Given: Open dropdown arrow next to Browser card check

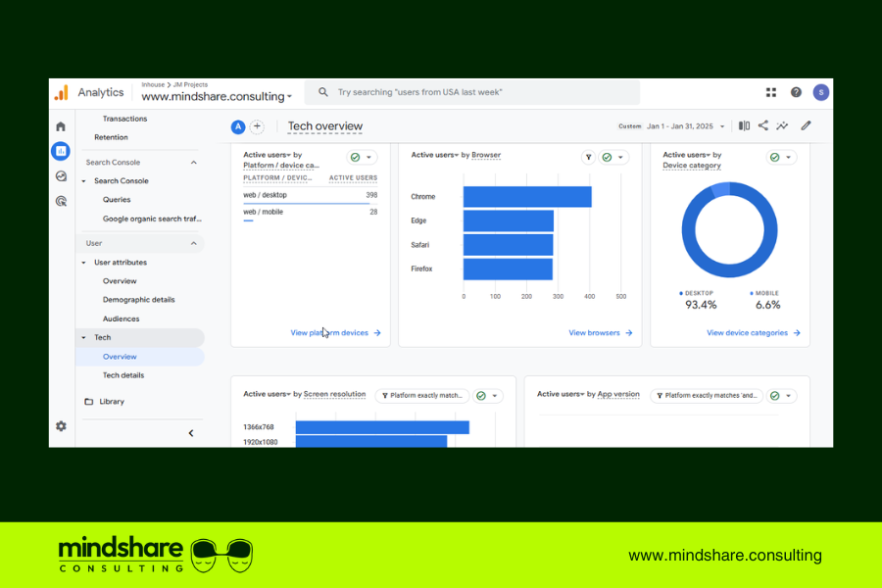Looking at the screenshot, I should click(620, 157).
